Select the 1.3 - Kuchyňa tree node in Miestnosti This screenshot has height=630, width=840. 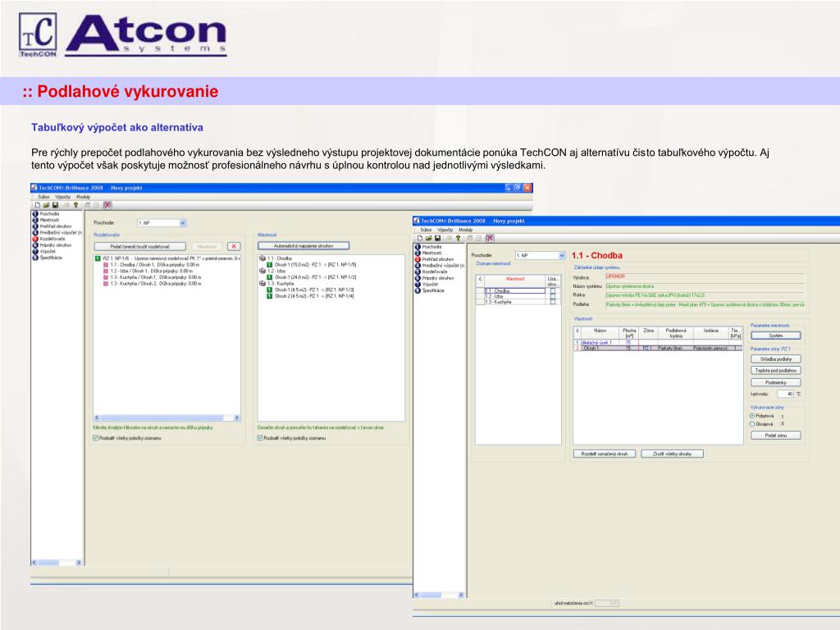pos(279,284)
